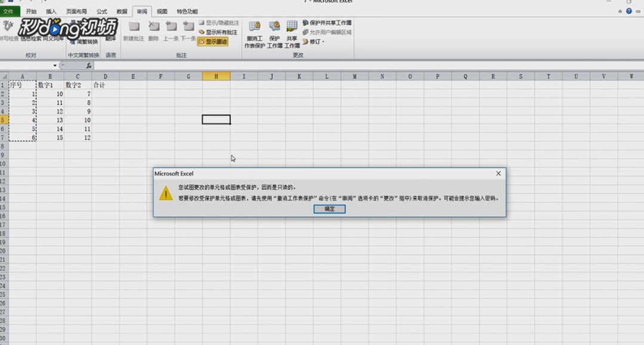Switch to the 视图 ribbon tab
The image size is (644, 345).
pyautogui.click(x=162, y=11)
